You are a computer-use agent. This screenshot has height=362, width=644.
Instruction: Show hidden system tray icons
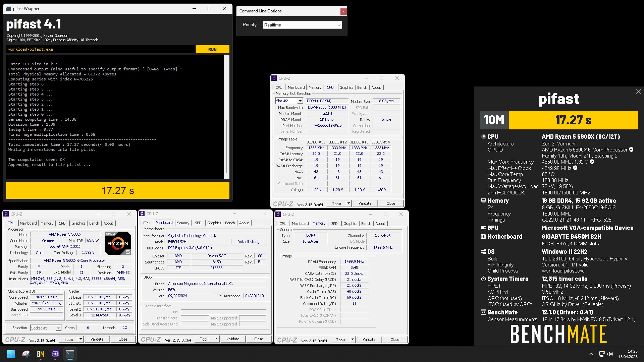591,354
